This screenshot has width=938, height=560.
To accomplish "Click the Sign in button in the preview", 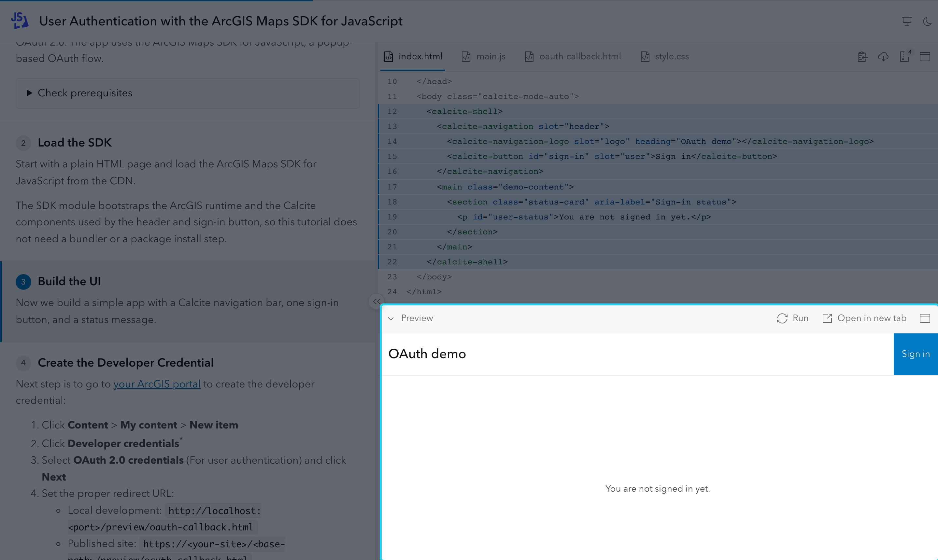I will click(915, 354).
